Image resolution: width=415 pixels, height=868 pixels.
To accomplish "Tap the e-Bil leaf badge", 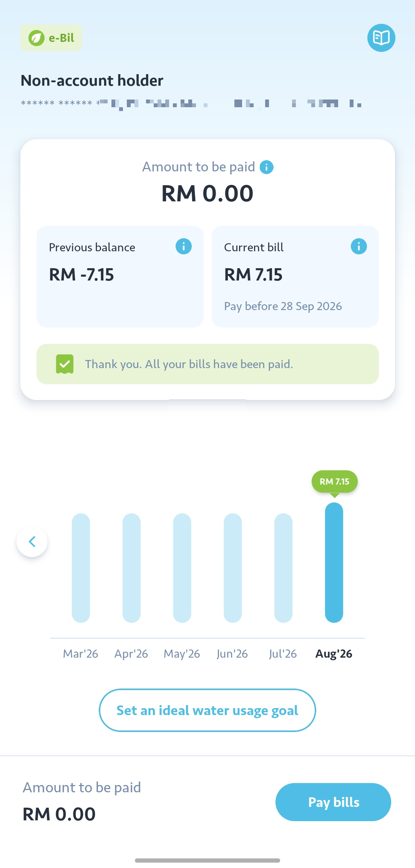I will tap(51, 38).
